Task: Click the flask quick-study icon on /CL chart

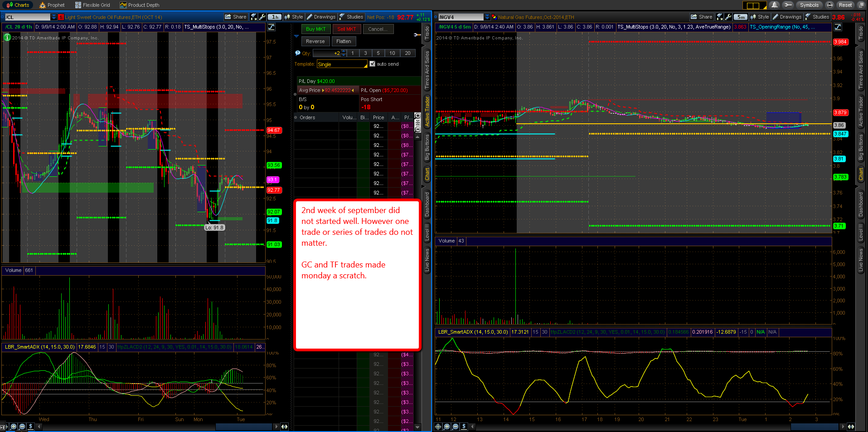Action: click(x=254, y=17)
